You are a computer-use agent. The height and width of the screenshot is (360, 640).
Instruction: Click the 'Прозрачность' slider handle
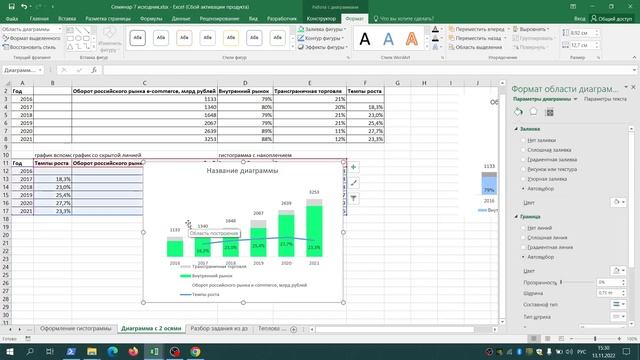pyautogui.click(x=561, y=282)
